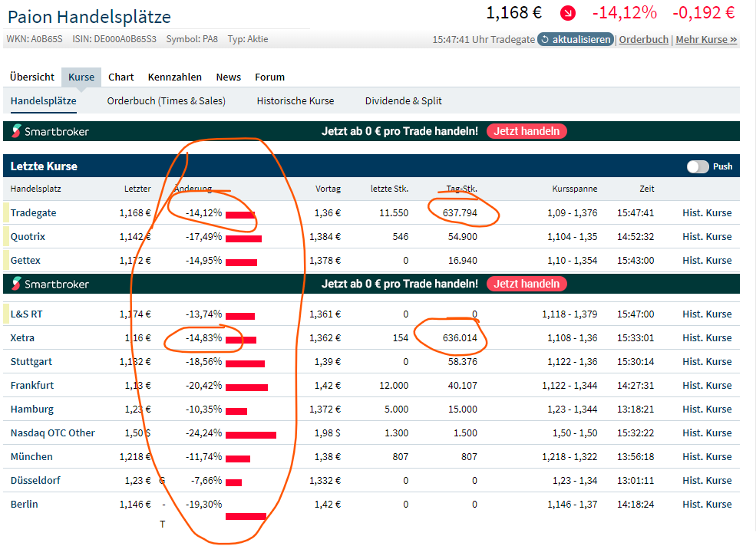
Task: Click the letzte Stk. column header
Action: coord(389,189)
